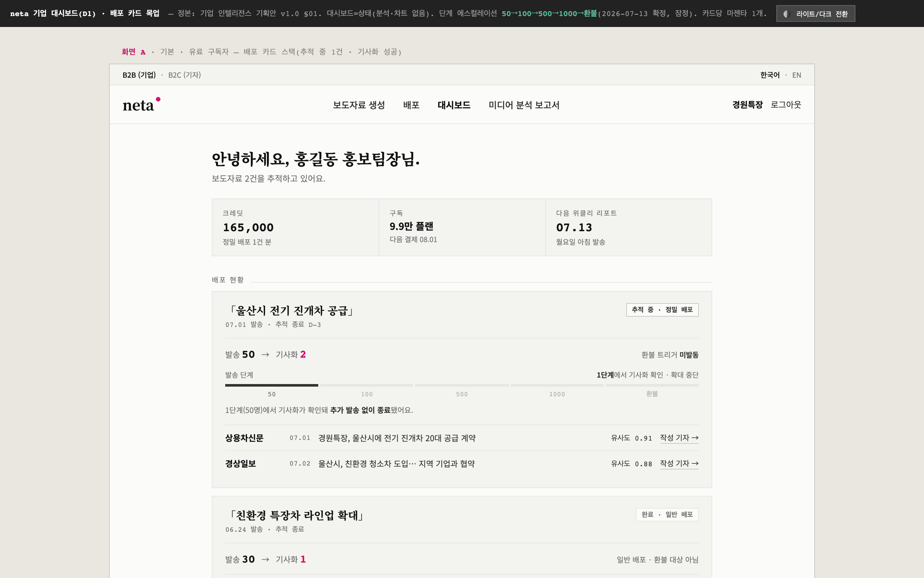Click the 1000 stage progress segment
The image size is (924, 578).
click(557, 385)
